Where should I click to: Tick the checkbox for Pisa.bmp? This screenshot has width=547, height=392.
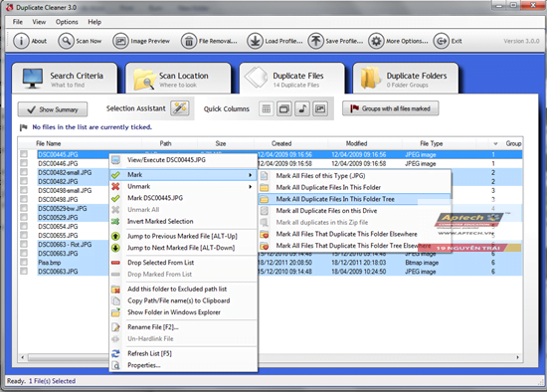coord(24,262)
